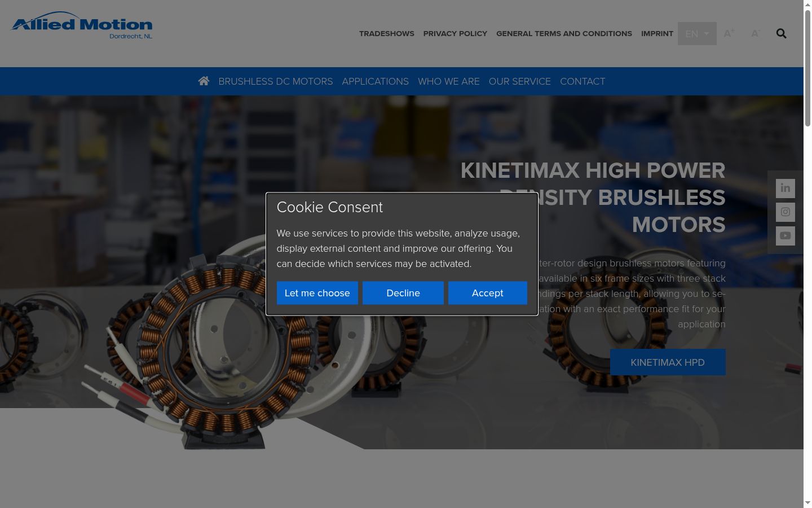Open the Applications menu
Screen dimensions: 812x508
click(376, 81)
